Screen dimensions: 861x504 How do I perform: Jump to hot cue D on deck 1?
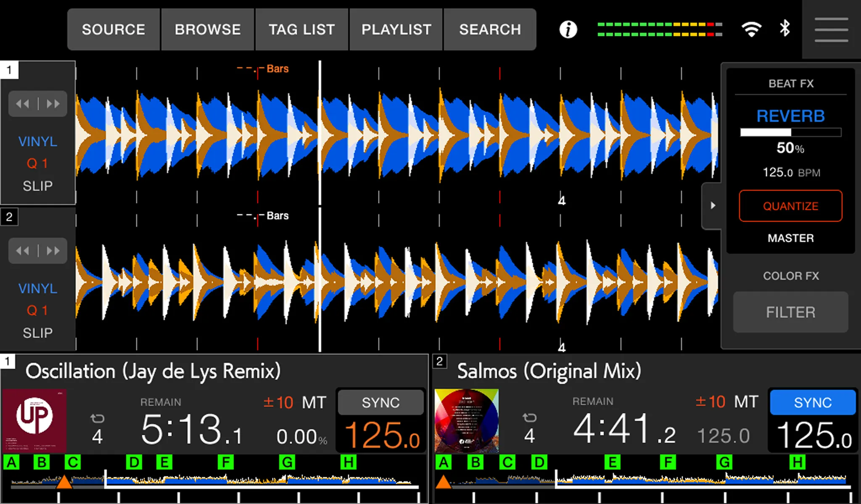134,462
